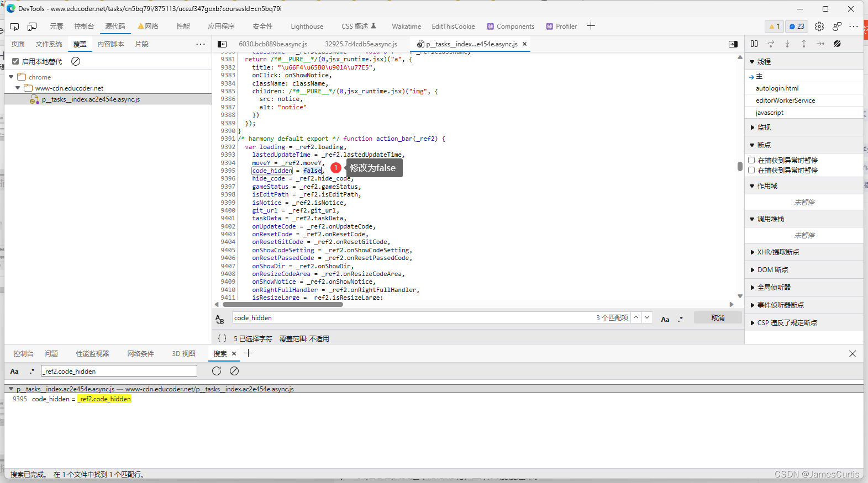Collapse the Threads (线程) section
868x483 pixels.
coord(752,62)
